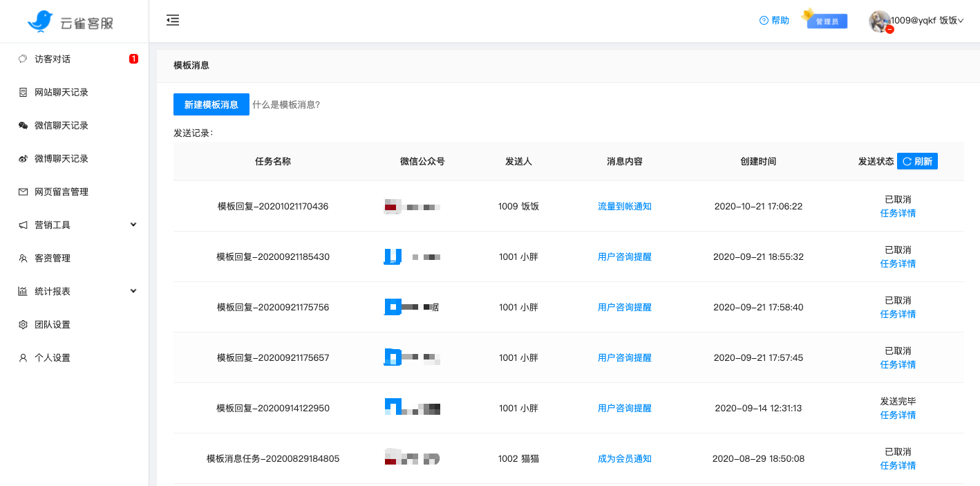Click the 云雀客服 bird logo
The image size is (980, 486).
pyautogui.click(x=40, y=20)
